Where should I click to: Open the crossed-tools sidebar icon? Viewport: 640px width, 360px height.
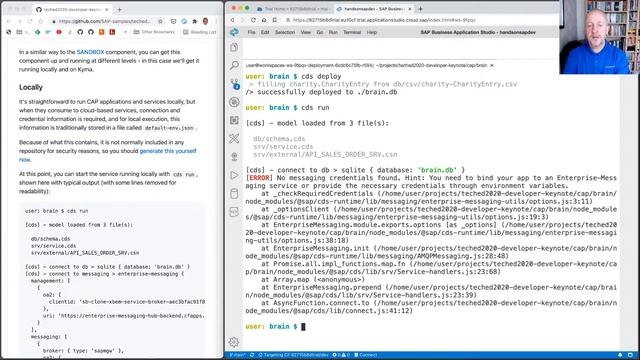[234, 139]
